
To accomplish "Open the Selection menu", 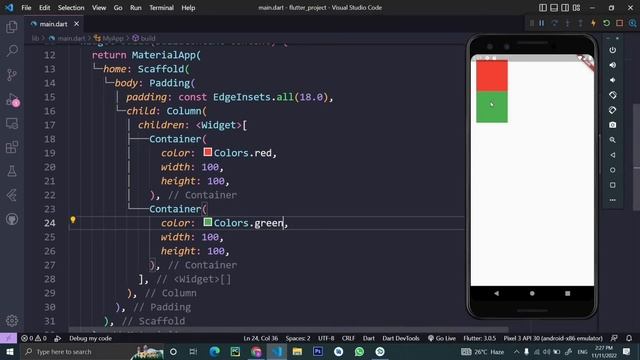I will [71, 8].
